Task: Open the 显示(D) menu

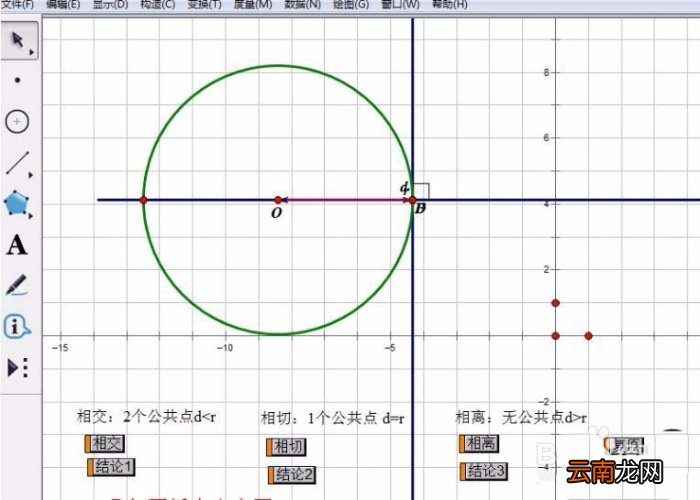Action: [x=110, y=4]
